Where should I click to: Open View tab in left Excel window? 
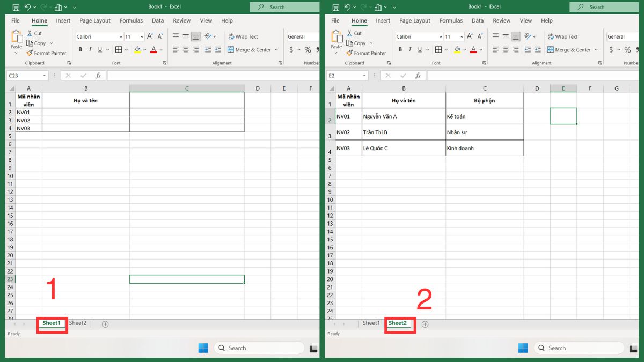[206, 20]
